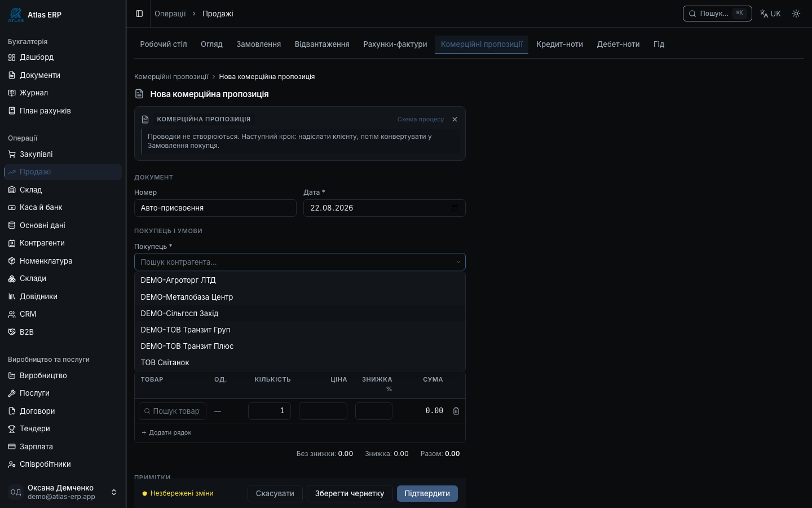Open Каса й банк section

63,207
